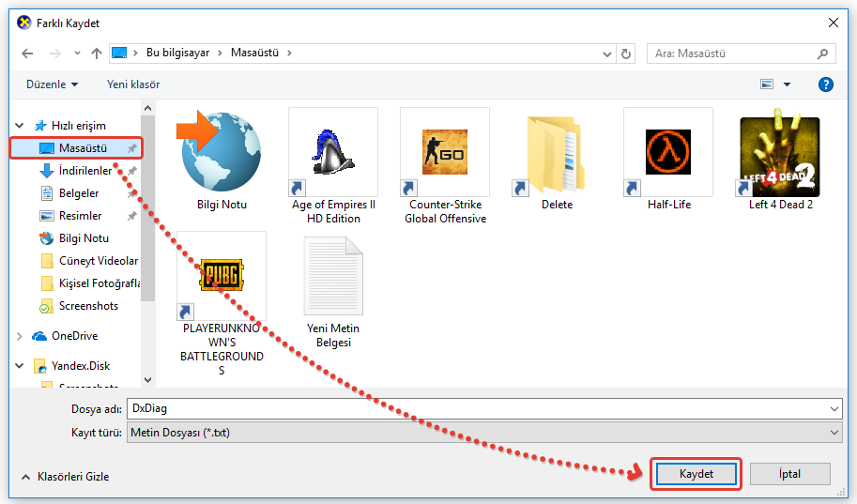This screenshot has height=504, width=857.
Task: Click the Yeni klasör button
Action: (x=133, y=84)
